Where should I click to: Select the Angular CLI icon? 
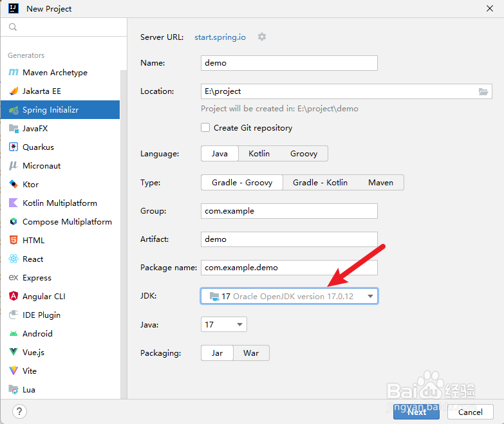coord(14,297)
